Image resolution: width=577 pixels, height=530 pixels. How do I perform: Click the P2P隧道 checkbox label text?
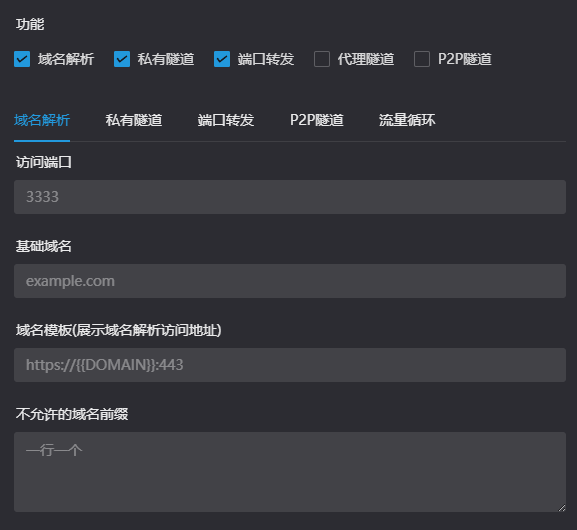coord(465,59)
